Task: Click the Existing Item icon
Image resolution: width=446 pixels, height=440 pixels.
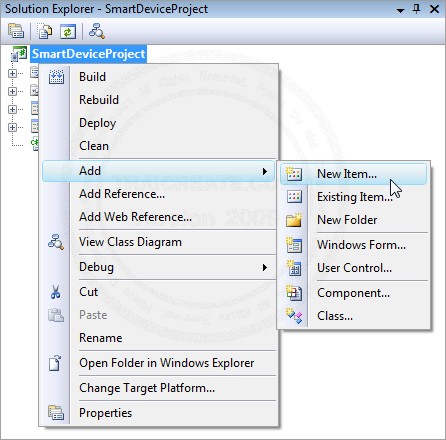Action: pyautogui.click(x=295, y=197)
